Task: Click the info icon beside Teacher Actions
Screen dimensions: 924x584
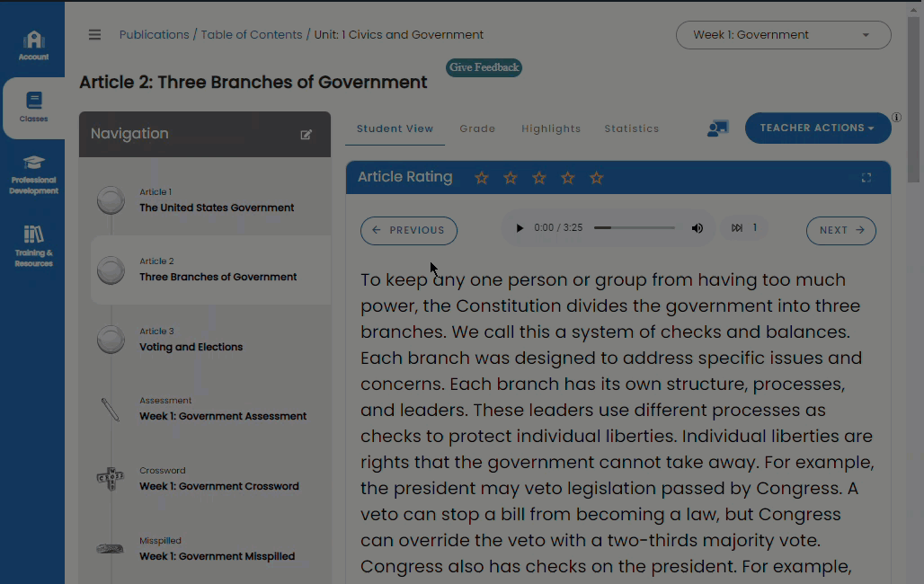Action: pyautogui.click(x=896, y=117)
